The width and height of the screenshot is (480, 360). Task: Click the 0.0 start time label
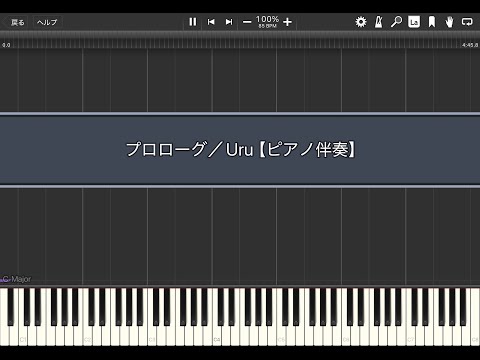6,45
